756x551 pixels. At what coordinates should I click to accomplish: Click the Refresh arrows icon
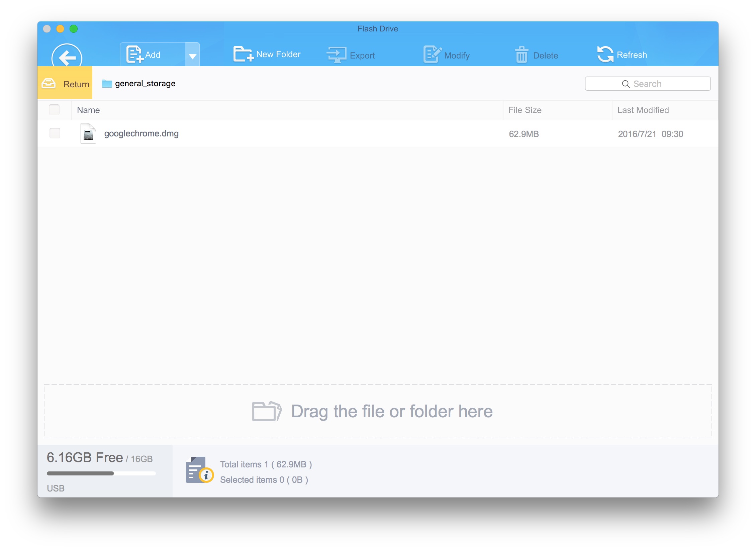pyautogui.click(x=605, y=54)
